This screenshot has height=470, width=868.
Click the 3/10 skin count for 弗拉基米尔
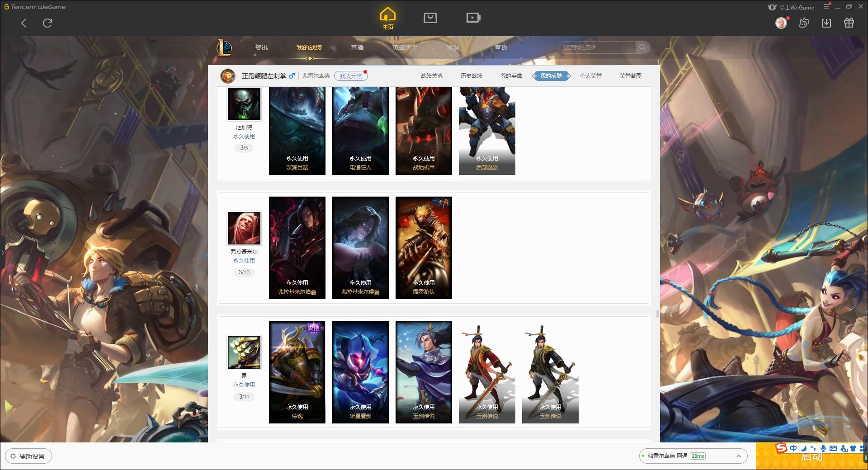point(244,272)
